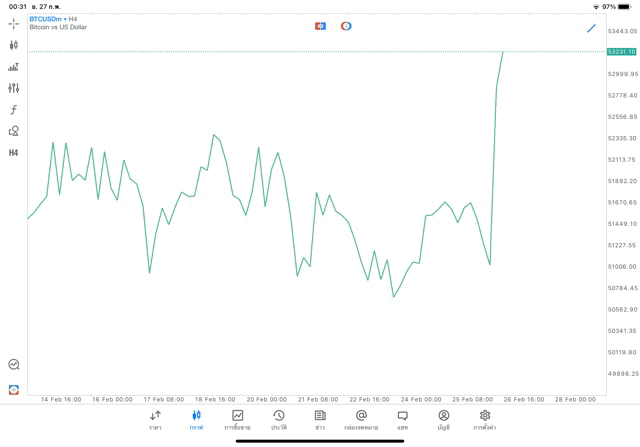Open the การตั้งค่า (settings) tab
The image size is (640, 447).
pyautogui.click(x=485, y=420)
